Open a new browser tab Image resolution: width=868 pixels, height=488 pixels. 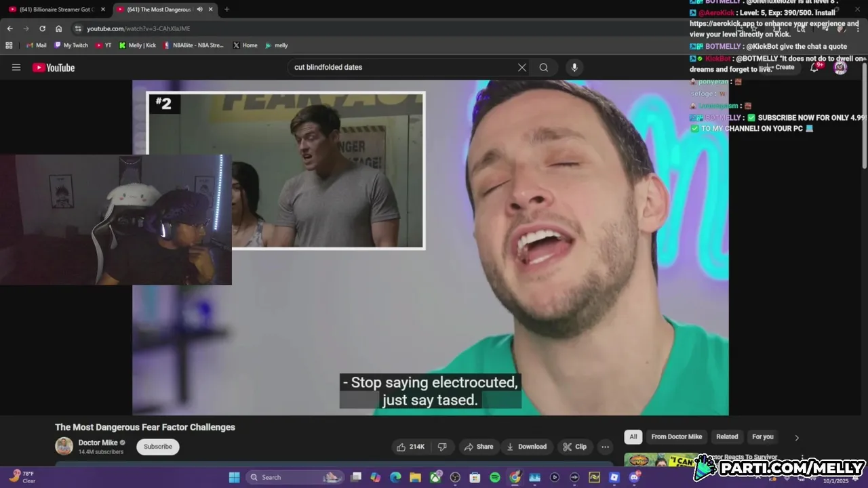(226, 9)
